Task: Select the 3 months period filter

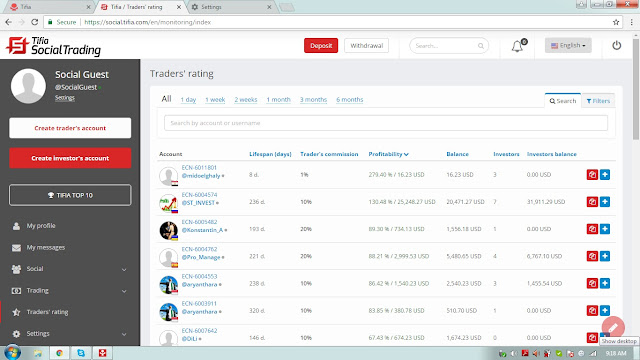Action: click(313, 100)
